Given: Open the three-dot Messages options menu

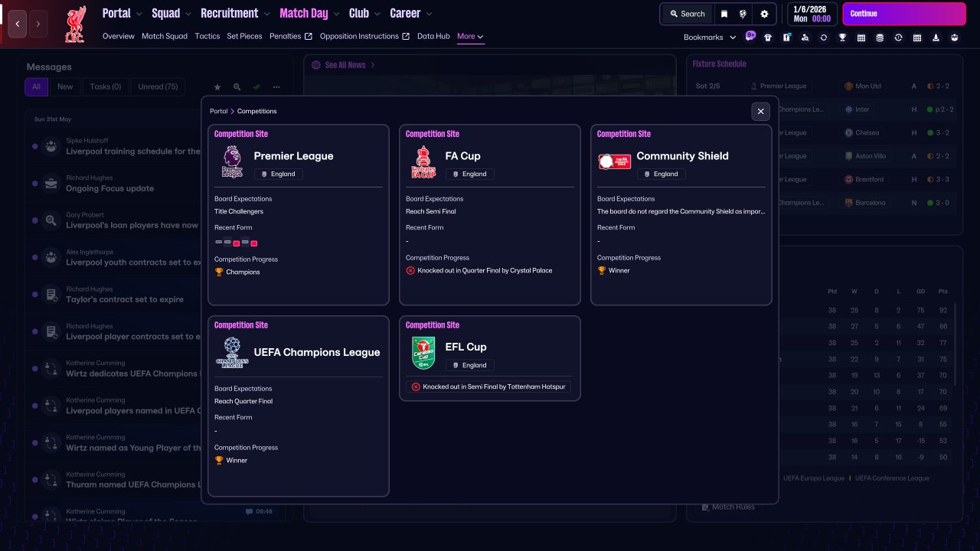Looking at the screenshot, I should (x=276, y=87).
